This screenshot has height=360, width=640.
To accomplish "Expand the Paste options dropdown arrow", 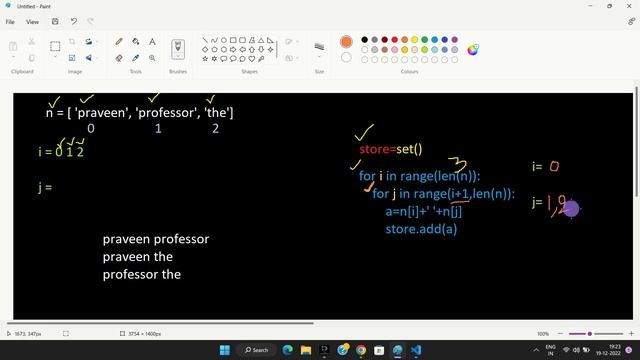I will [13, 57].
